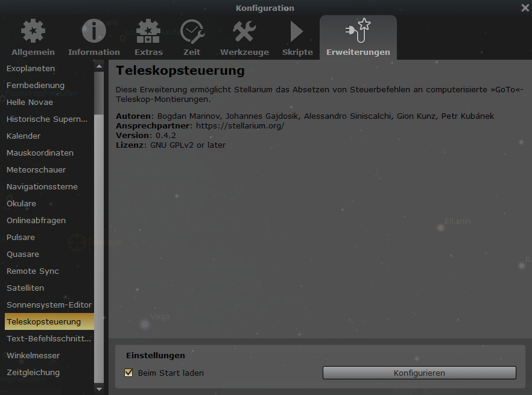The height and width of the screenshot is (395, 532).
Task: Click the plugin list scrollbar handle
Action: pos(99,250)
